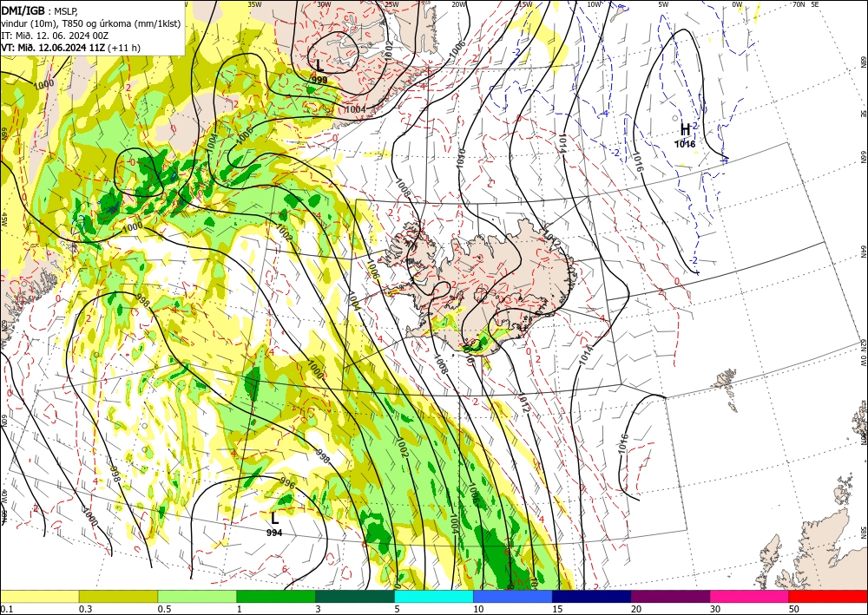The height and width of the screenshot is (615, 868).
Task: Click the 'IT: Mið. 12. 06. 2024 00Z' line
Action: [x=55, y=36]
